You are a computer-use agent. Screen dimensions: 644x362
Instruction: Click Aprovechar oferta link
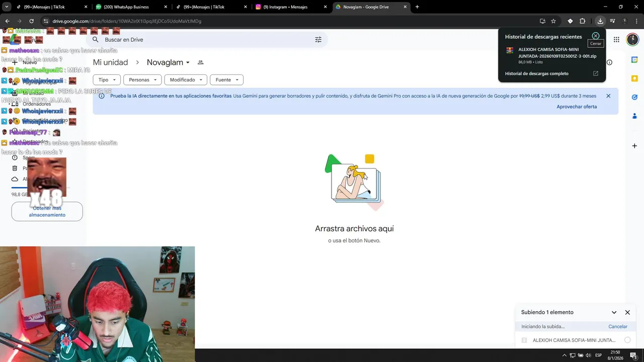click(577, 107)
